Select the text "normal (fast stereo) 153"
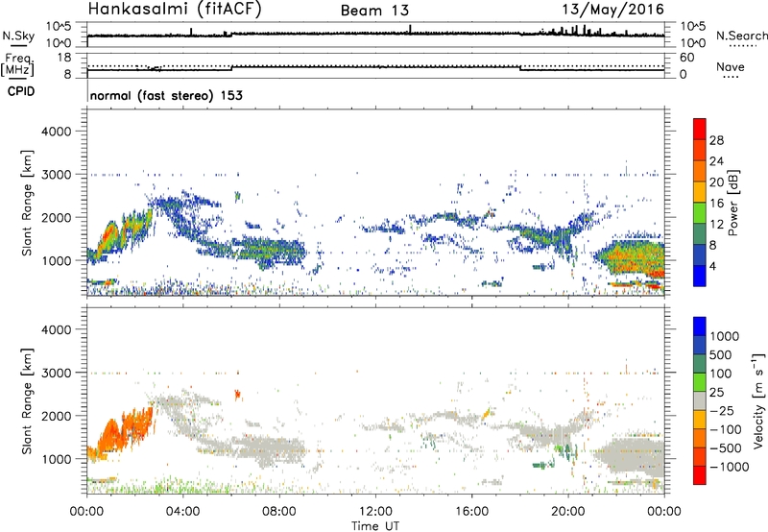This screenshot has height=532, width=768. [x=166, y=95]
